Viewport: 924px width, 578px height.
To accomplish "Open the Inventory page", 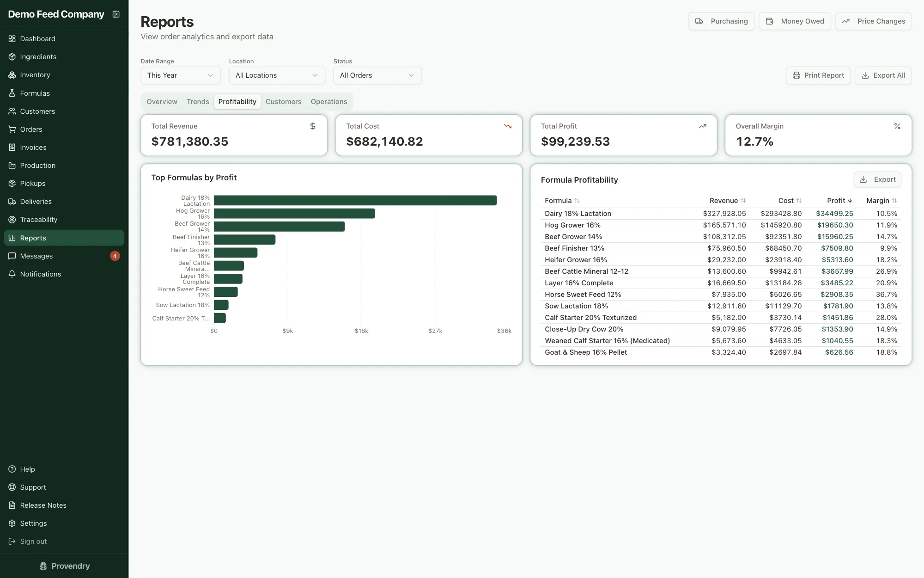I will pos(64,75).
